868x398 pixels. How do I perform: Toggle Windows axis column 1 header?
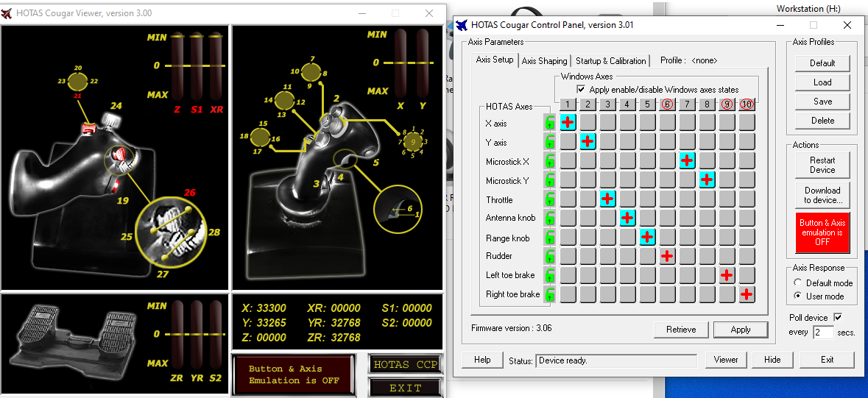[x=568, y=104]
